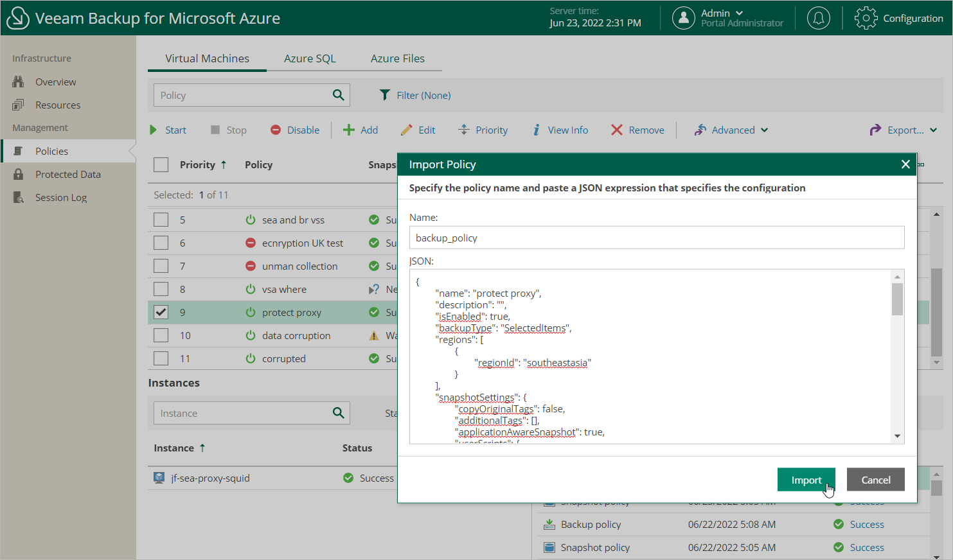
Task: Click the Advanced toolbar icon
Action: (700, 130)
